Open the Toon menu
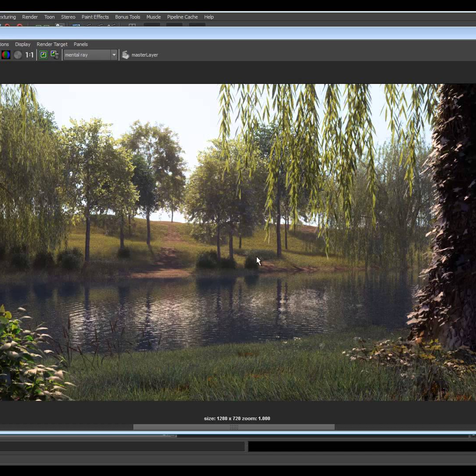The image size is (476, 476). click(49, 17)
